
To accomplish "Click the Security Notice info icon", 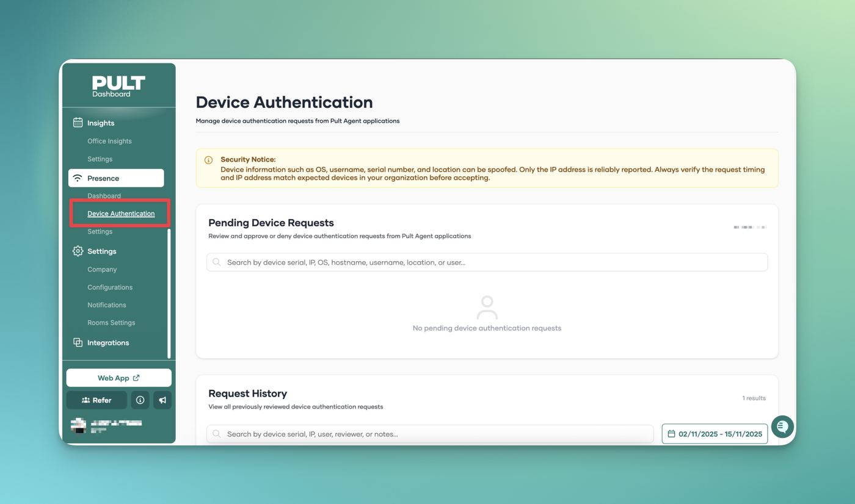I will 208,160.
